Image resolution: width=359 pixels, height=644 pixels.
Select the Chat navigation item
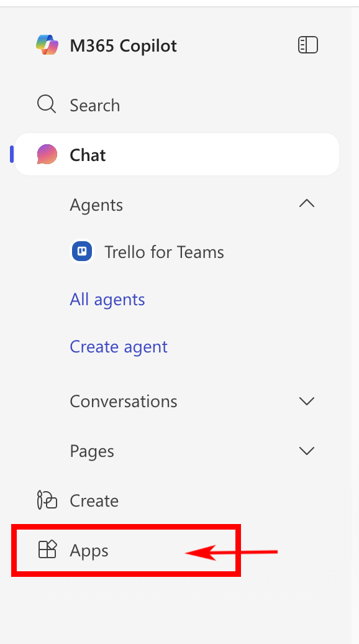click(177, 154)
